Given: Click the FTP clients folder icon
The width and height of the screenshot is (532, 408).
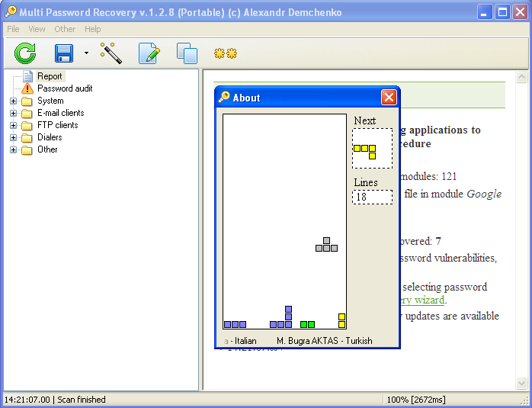Looking at the screenshot, I should pyautogui.click(x=27, y=126).
